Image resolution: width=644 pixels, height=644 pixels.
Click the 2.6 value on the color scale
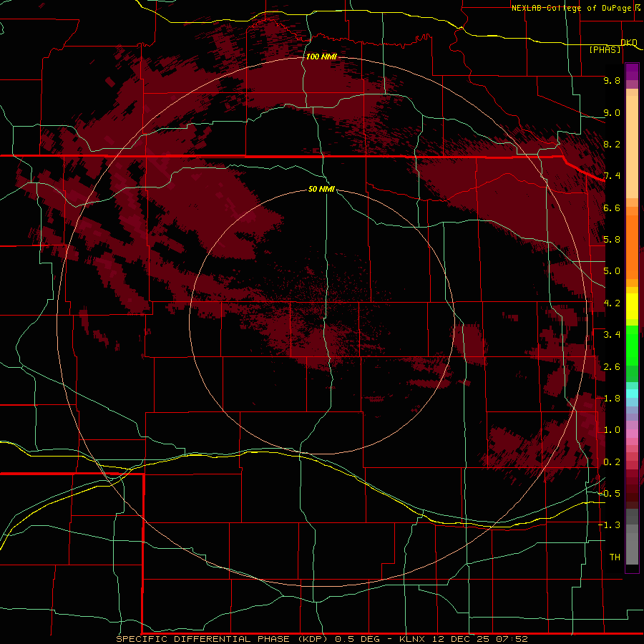pyautogui.click(x=612, y=367)
